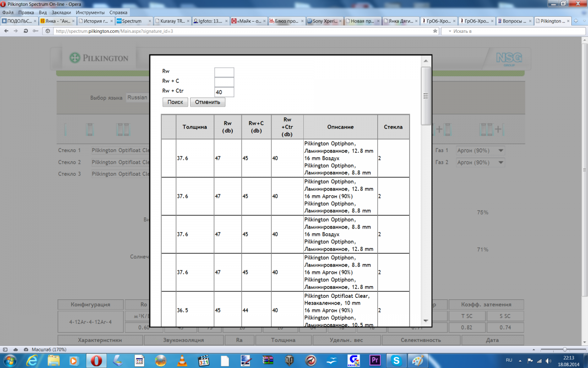Open the Инструменты menu
This screenshot has width=588, height=368.
tap(90, 12)
